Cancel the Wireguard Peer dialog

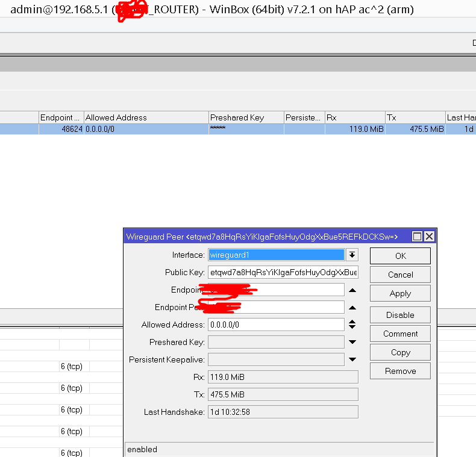[x=400, y=275]
